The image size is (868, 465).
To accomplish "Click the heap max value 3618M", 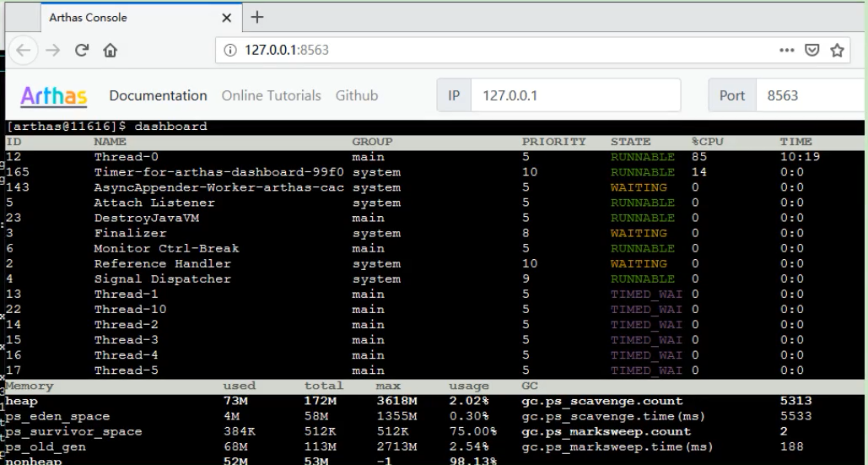I will (396, 401).
